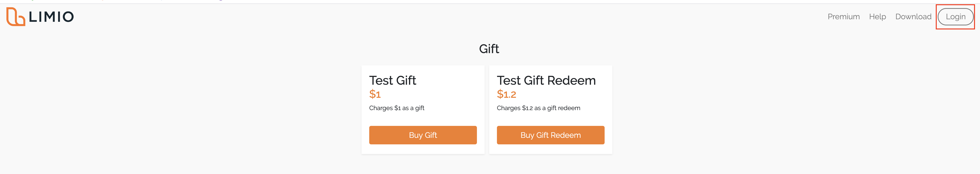Select the Gift page heading
Viewport: 980px width, 174px height.
(x=489, y=49)
